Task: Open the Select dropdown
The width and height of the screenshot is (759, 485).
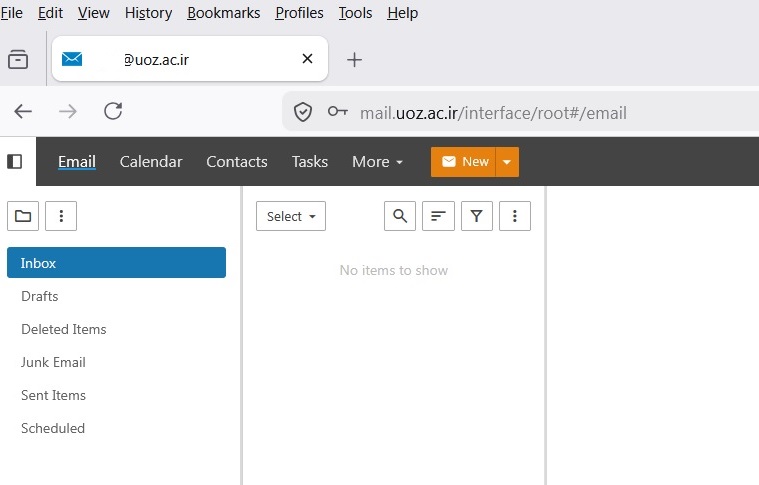Action: coord(291,216)
